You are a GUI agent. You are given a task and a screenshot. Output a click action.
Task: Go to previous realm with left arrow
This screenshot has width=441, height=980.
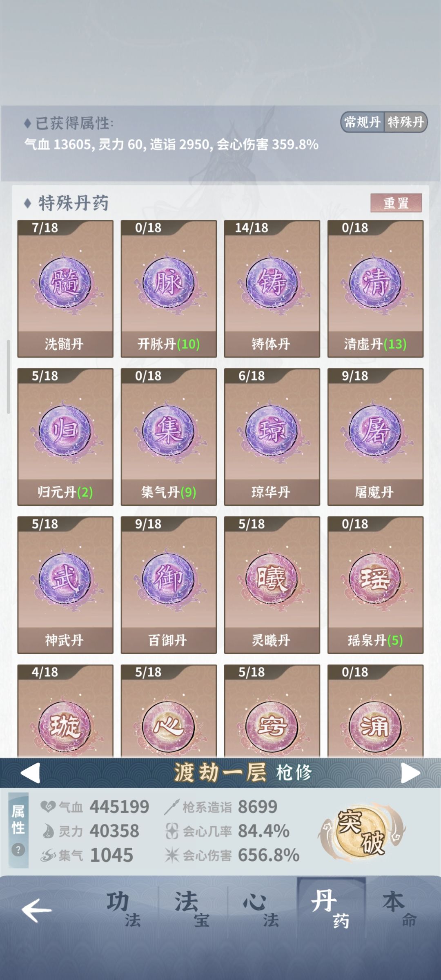pos(30,773)
